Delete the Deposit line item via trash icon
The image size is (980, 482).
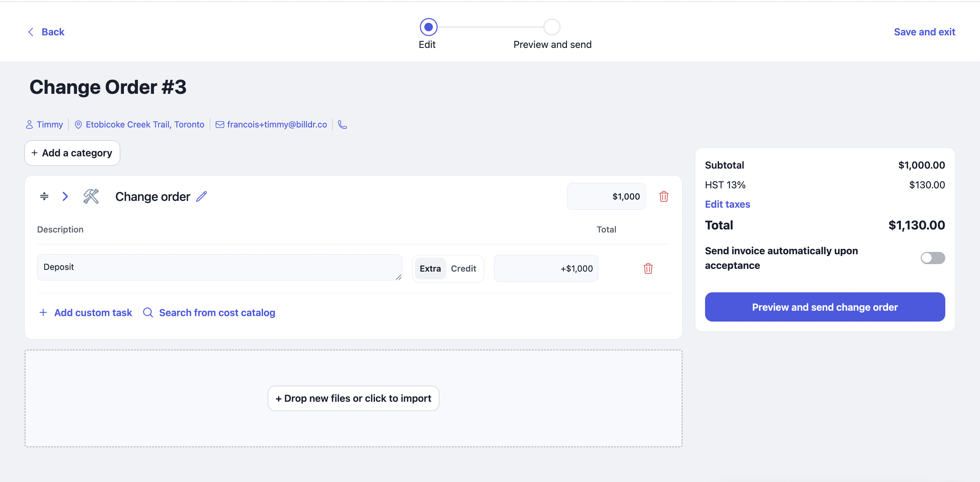tap(648, 269)
